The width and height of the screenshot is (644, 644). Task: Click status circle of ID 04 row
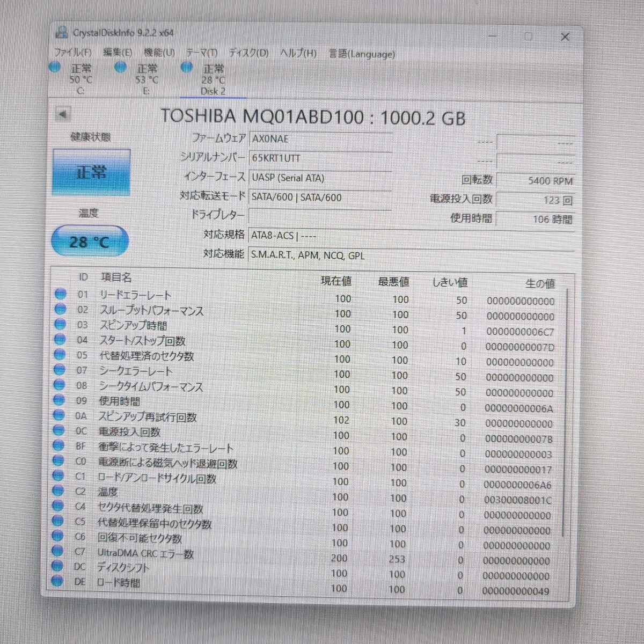coord(60,339)
